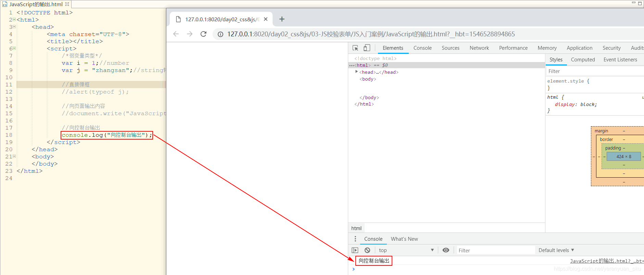Click the Styles Filter input field
The width and height of the screenshot is (644, 275).
point(595,71)
